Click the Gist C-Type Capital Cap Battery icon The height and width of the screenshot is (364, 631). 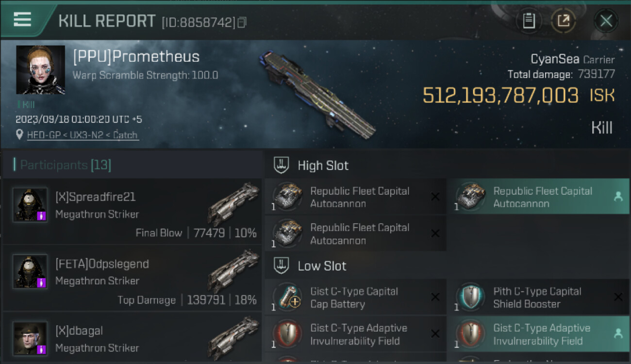tap(287, 297)
